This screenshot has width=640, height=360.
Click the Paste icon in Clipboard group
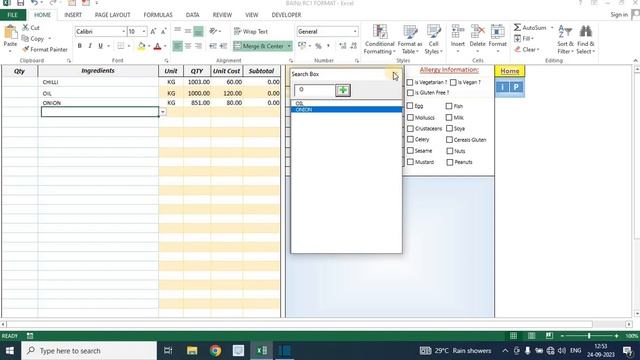pyautogui.click(x=10, y=32)
